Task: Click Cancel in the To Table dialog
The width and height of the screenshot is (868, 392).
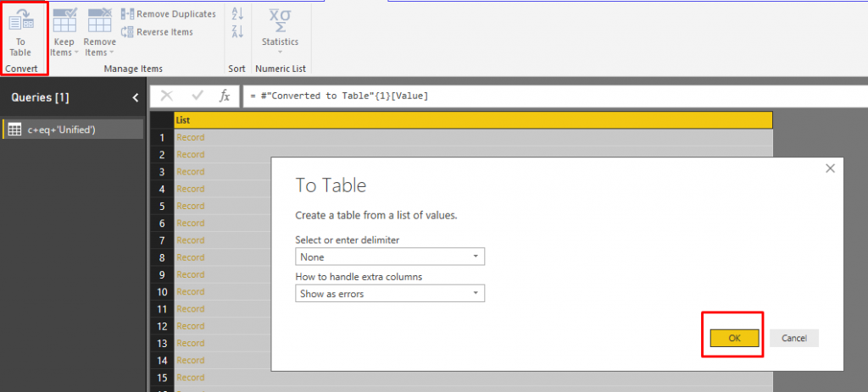Action: [793, 339]
